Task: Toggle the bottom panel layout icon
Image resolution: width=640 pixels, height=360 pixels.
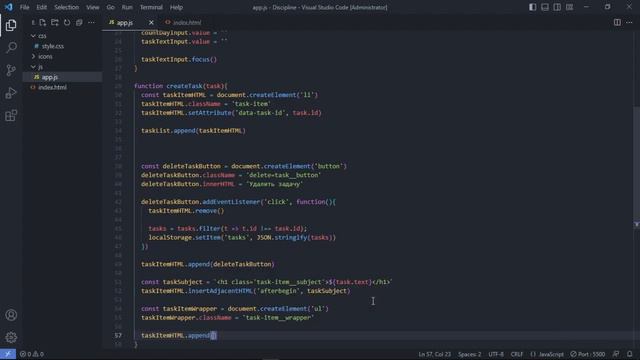Action: coord(545,7)
